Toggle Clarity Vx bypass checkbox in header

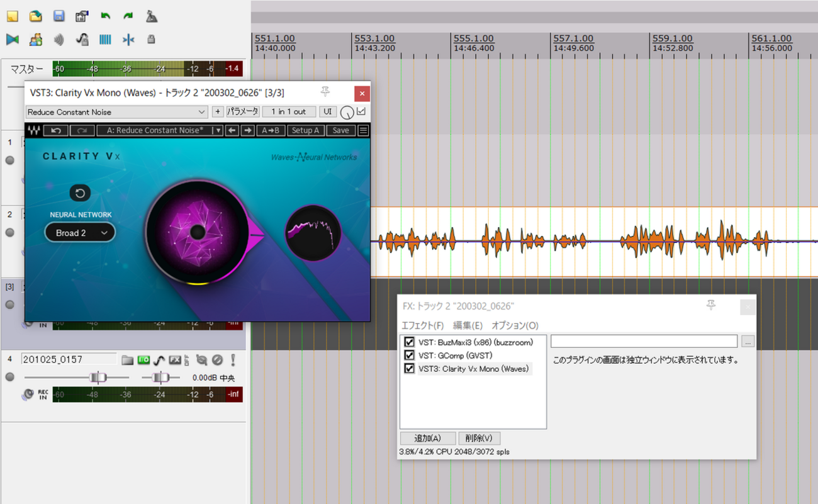(361, 111)
